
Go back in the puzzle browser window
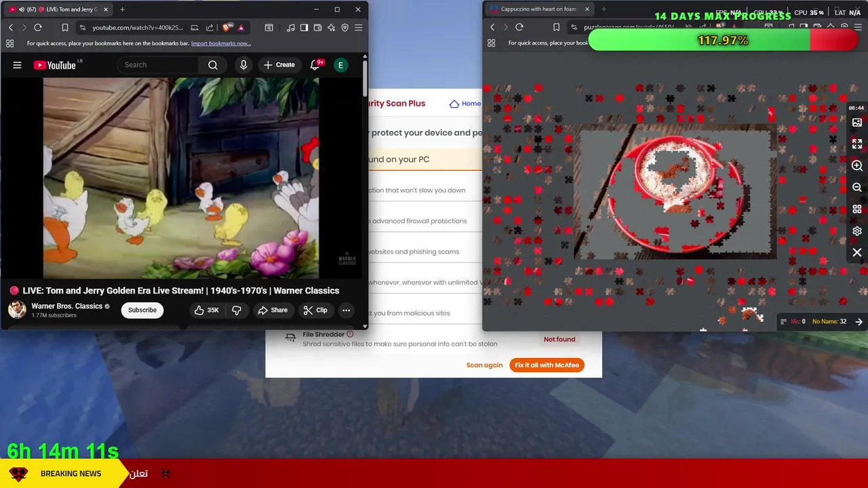coord(492,27)
